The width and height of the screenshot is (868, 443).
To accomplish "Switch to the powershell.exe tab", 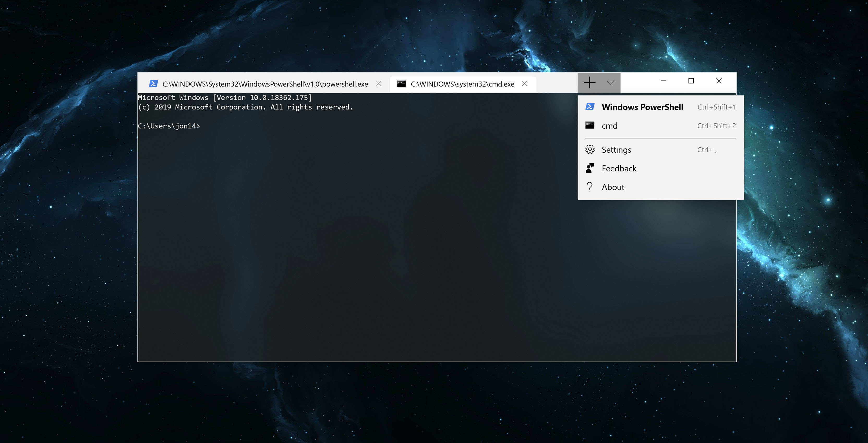I will pyautogui.click(x=265, y=83).
